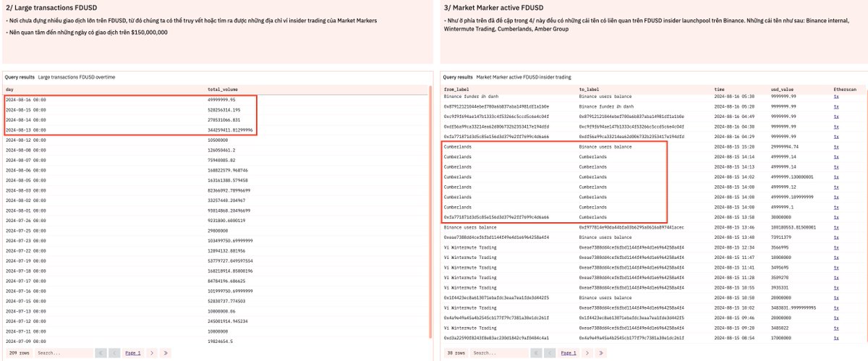The height and width of the screenshot is (361, 868).
Task: Open tx link for 2024-08-15 09:28 row
Action: click(x=836, y=328)
